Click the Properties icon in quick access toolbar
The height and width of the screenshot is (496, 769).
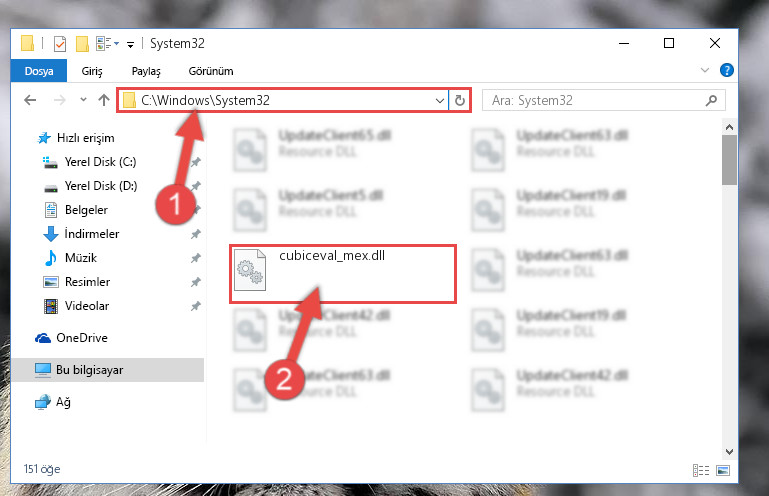pos(60,44)
